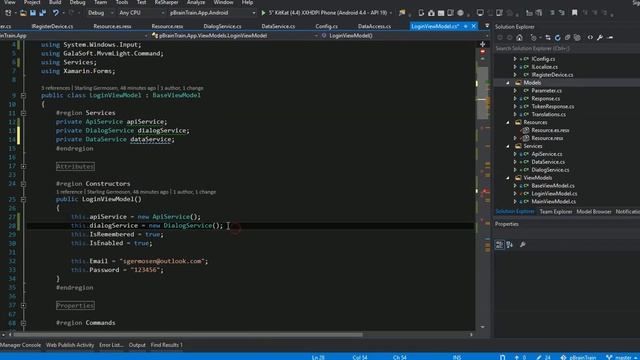Click the red error indicator above scrollbar

[482, 52]
